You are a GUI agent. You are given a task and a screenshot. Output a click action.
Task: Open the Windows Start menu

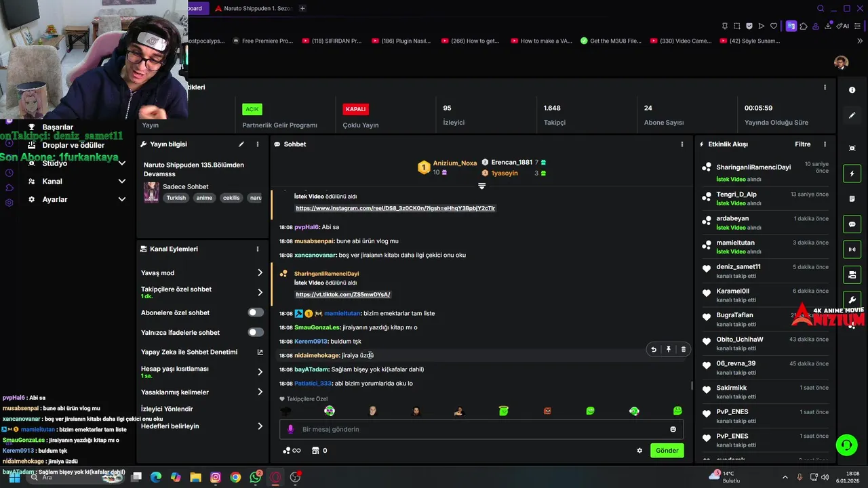tap(14, 477)
